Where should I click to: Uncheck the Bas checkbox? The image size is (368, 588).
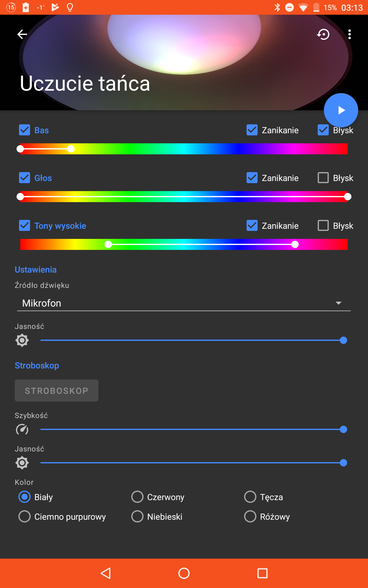(x=25, y=130)
